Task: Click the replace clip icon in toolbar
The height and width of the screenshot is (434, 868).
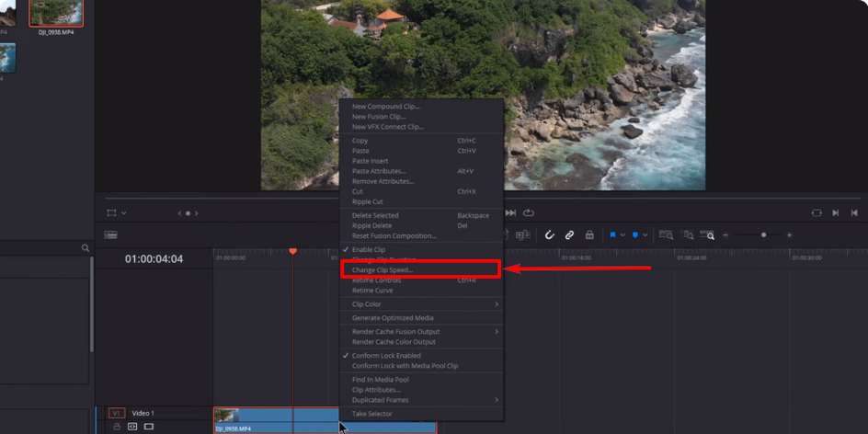Action: pos(523,235)
